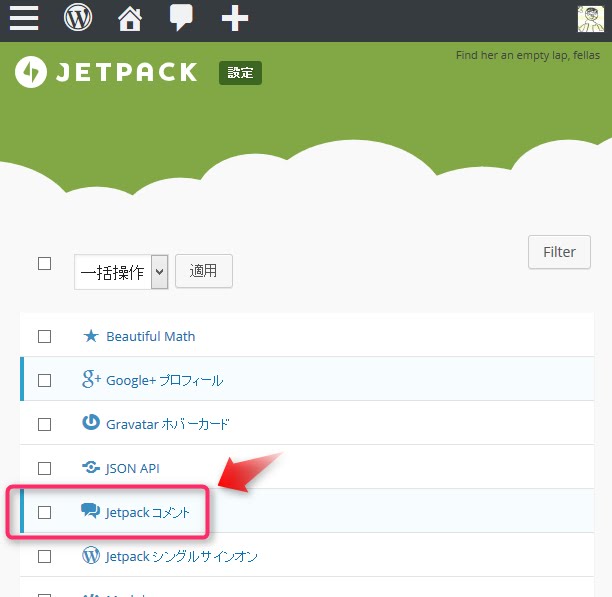Check the Jetpack シングルサインオン checkbox

pyautogui.click(x=44, y=556)
